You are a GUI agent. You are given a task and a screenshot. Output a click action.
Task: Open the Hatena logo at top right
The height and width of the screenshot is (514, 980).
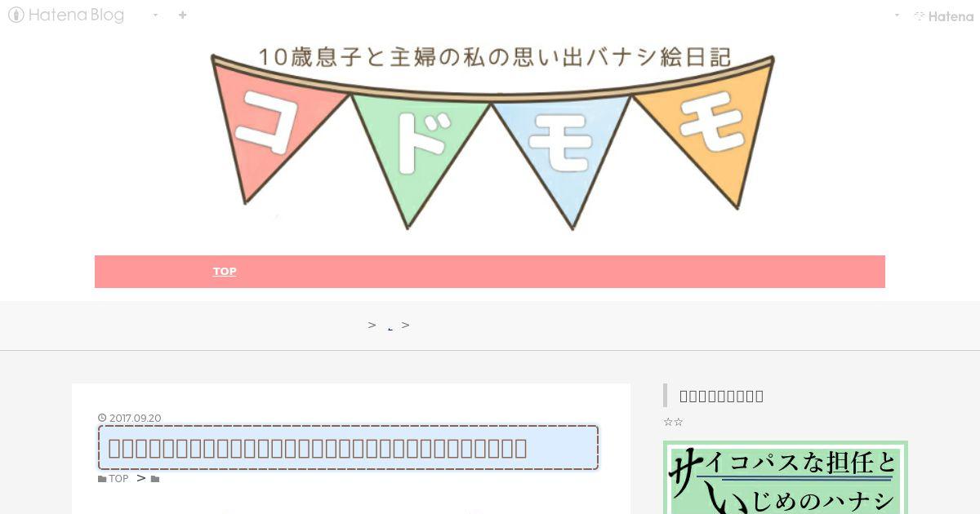[x=943, y=16]
